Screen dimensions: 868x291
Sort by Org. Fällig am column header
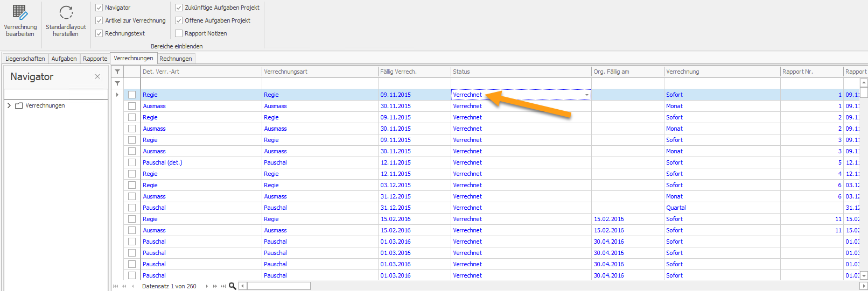pos(628,72)
